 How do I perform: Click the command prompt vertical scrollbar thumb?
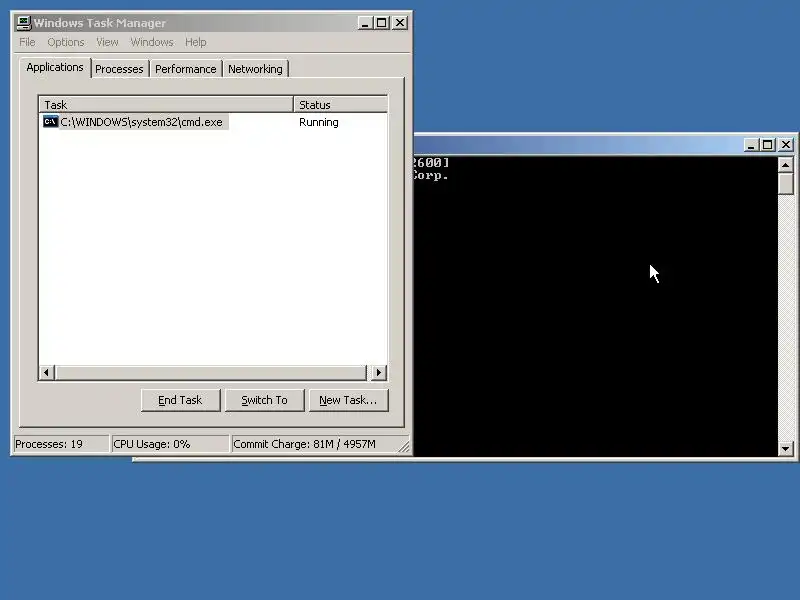click(786, 183)
